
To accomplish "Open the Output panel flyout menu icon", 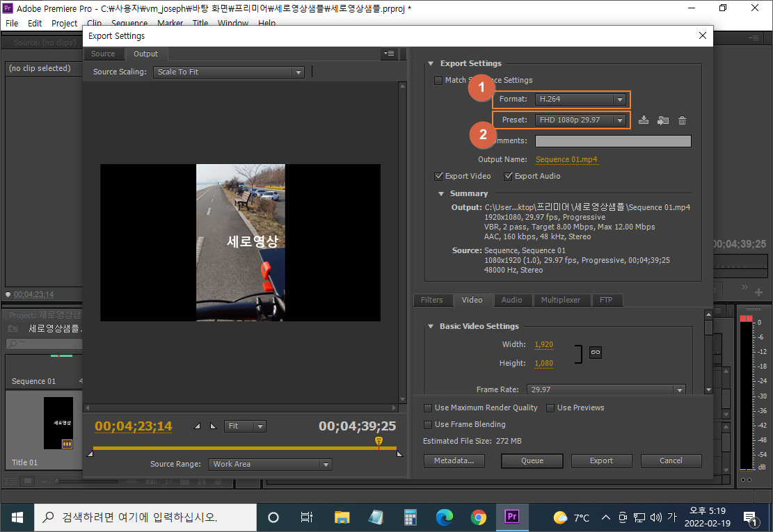I will click(x=389, y=53).
